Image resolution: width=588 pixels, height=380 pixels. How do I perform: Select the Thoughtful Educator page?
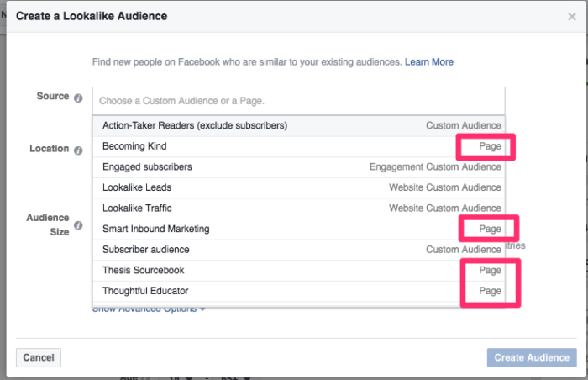tap(298, 291)
